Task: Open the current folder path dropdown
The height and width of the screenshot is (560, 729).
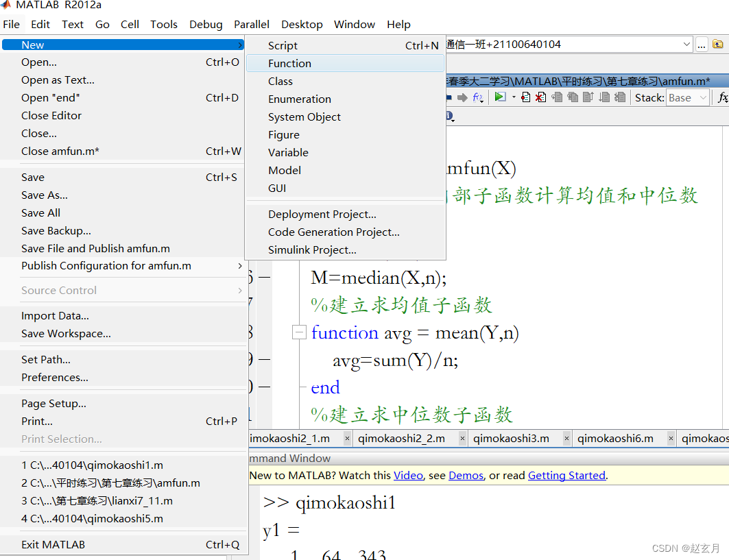Action: [x=686, y=44]
